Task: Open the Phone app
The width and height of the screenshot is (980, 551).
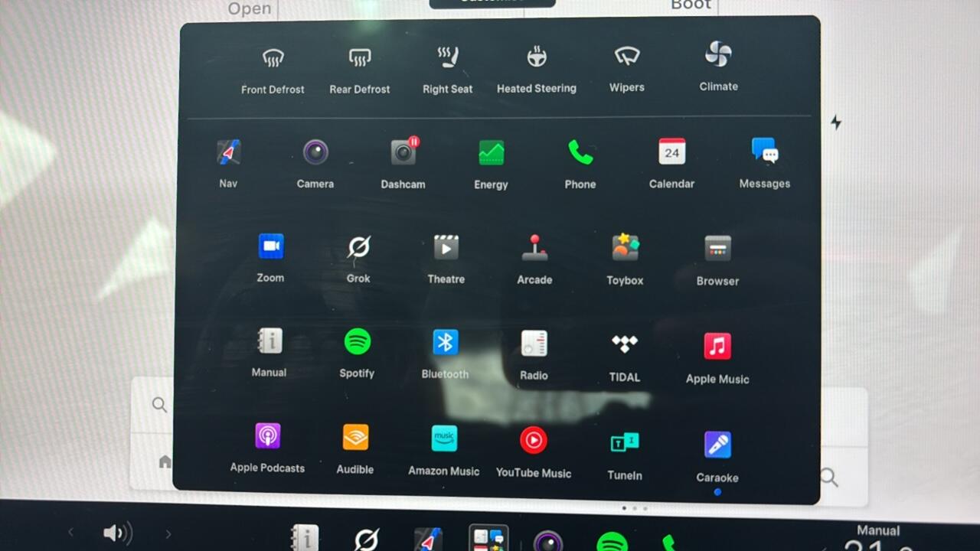Action: (580, 163)
